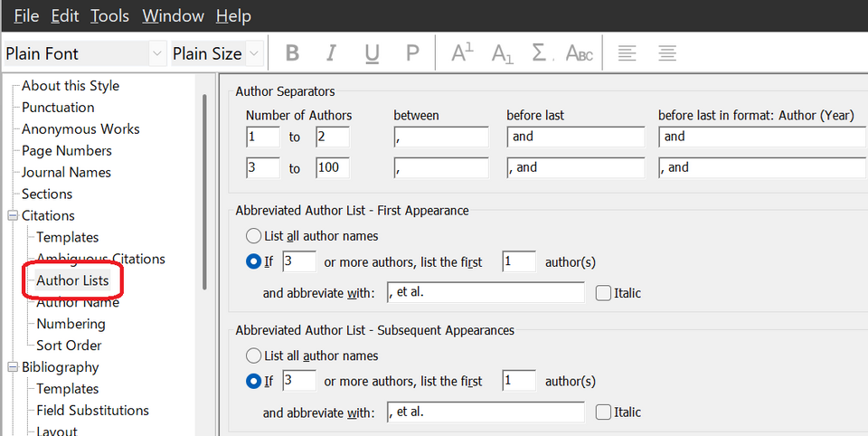Enable Italic checkbox for First Appearance abbreviation

(x=603, y=293)
